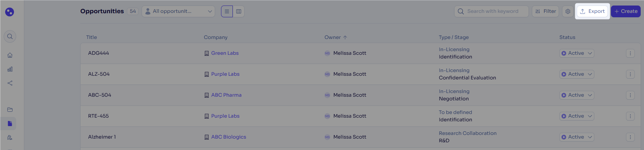Go to the Home icon in sidebar
644x150 pixels.
coord(10,55)
